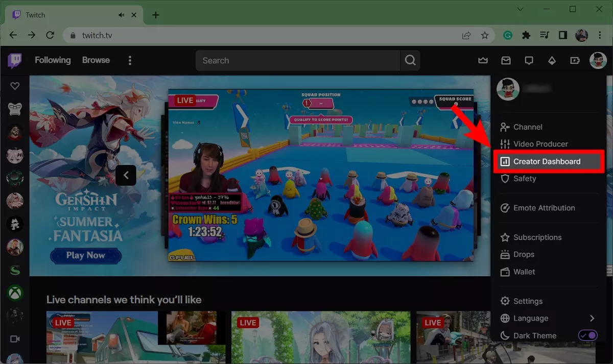The height and width of the screenshot is (364, 613).
Task: Go to the Browse page
Action: [x=96, y=60]
